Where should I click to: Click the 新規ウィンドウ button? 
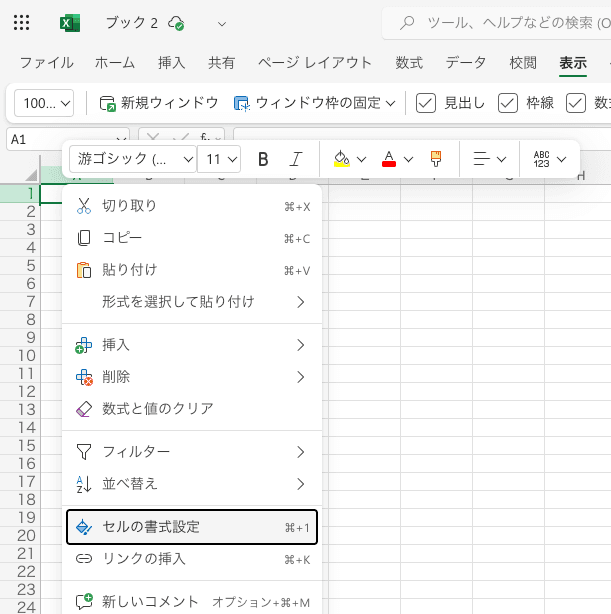pyautogui.click(x=159, y=103)
